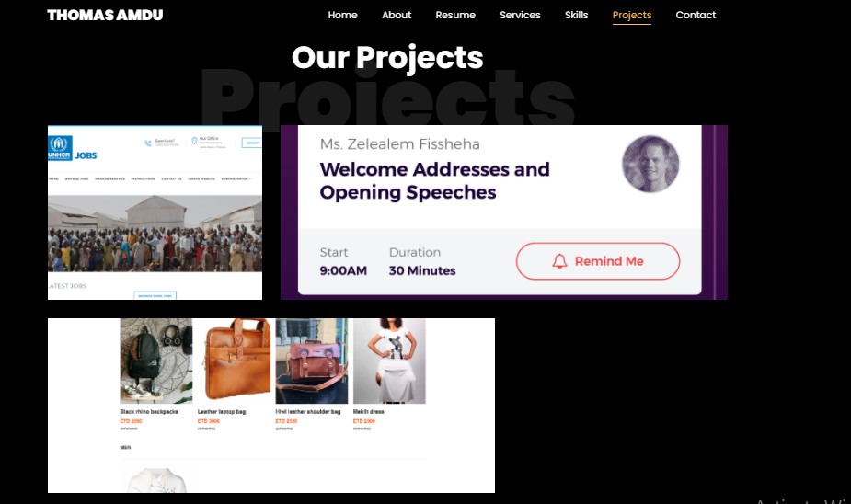
Task: Navigate to the Skills section
Action: pyautogui.click(x=576, y=16)
